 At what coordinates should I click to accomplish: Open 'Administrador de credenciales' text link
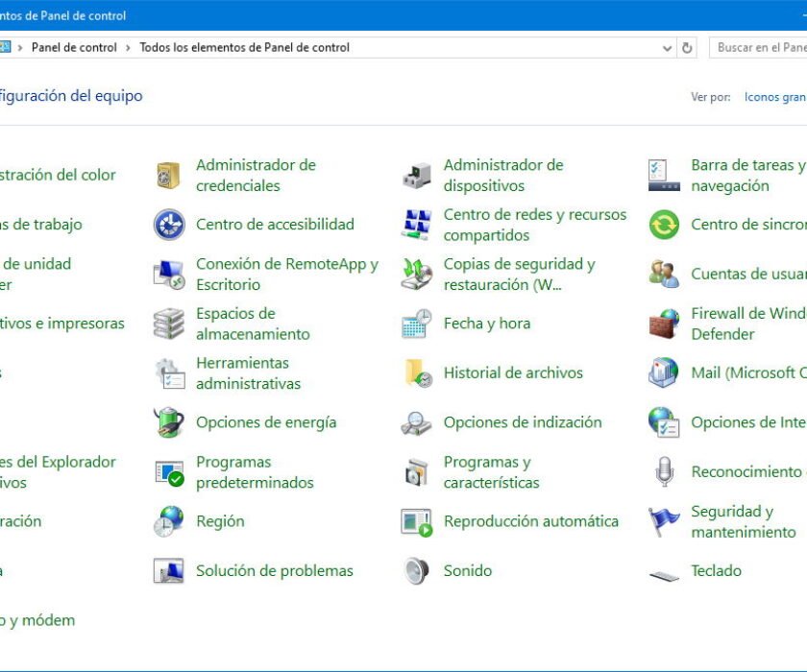[256, 176]
